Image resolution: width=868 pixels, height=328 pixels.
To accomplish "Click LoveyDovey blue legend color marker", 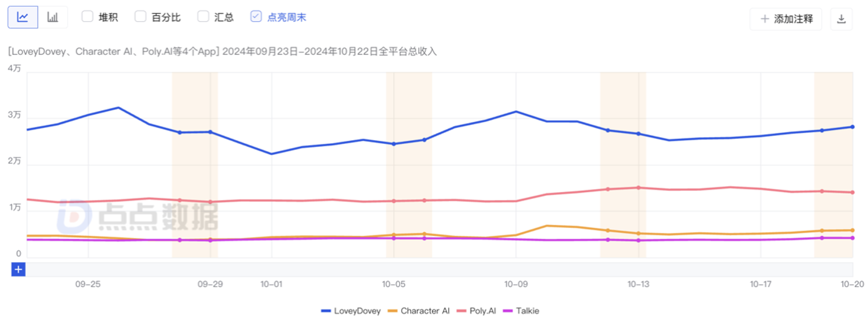I will [326, 311].
